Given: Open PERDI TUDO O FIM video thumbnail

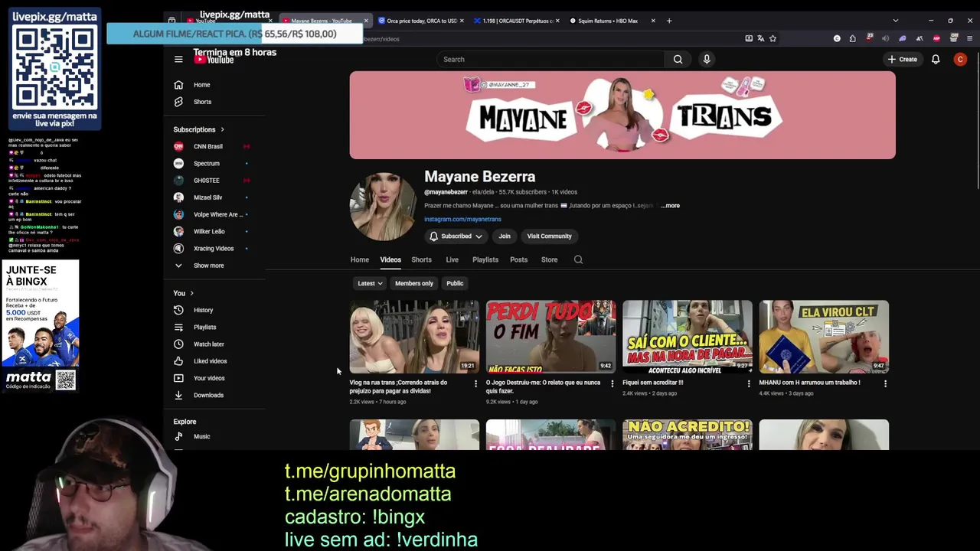Looking at the screenshot, I should (550, 337).
